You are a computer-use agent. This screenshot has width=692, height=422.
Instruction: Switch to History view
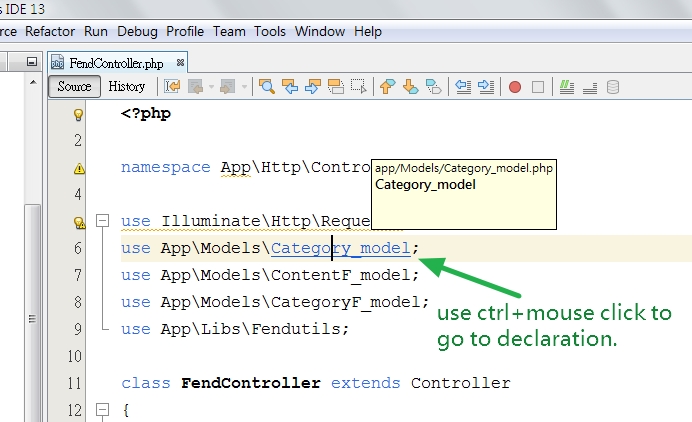click(127, 86)
